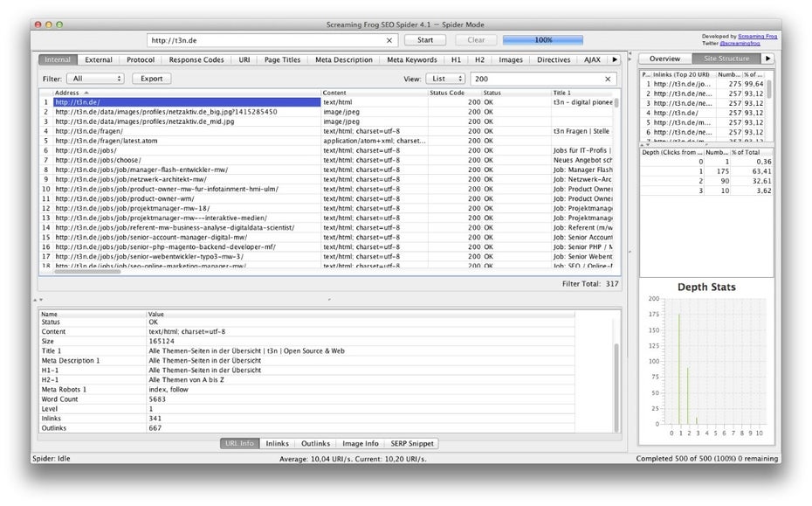812x506 pixels.
Task: Sort by the Content column header
Action: coord(375,93)
